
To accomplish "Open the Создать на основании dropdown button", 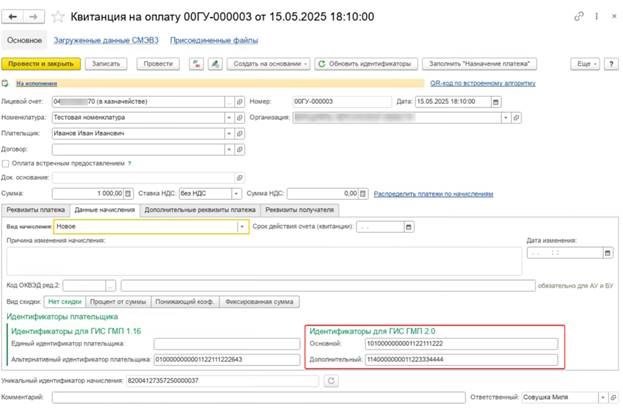I will (x=269, y=64).
